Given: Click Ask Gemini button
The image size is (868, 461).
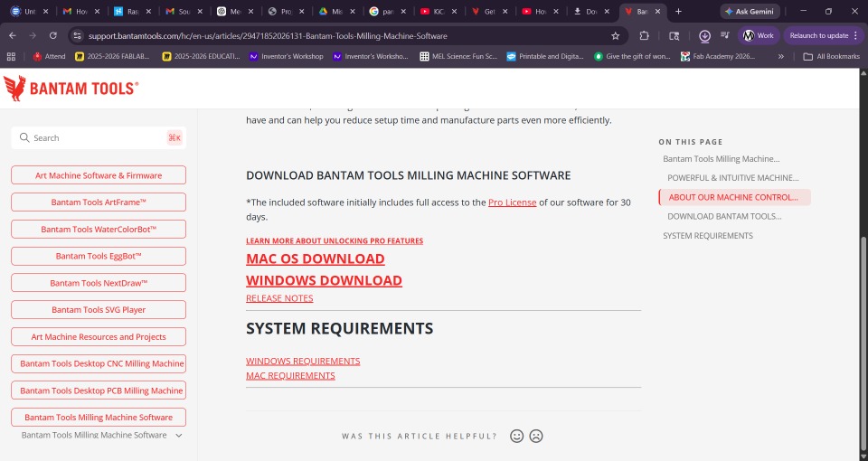Looking at the screenshot, I should click(x=750, y=11).
